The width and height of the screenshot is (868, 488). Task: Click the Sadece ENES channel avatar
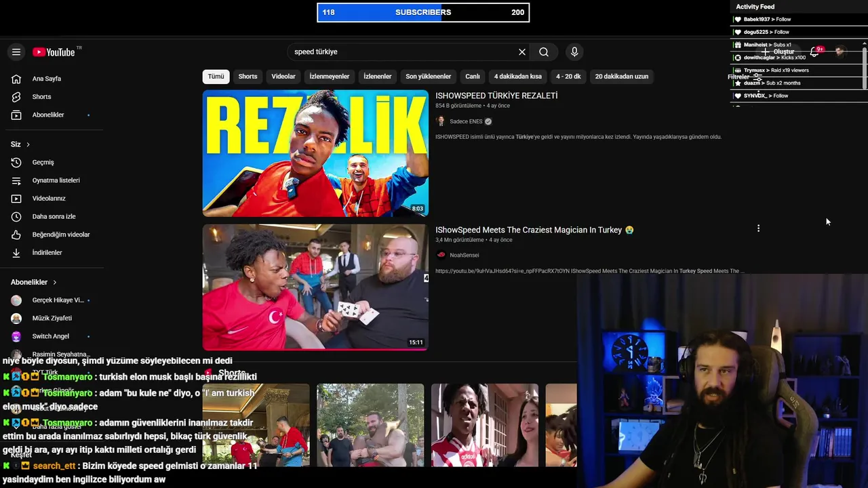point(441,122)
